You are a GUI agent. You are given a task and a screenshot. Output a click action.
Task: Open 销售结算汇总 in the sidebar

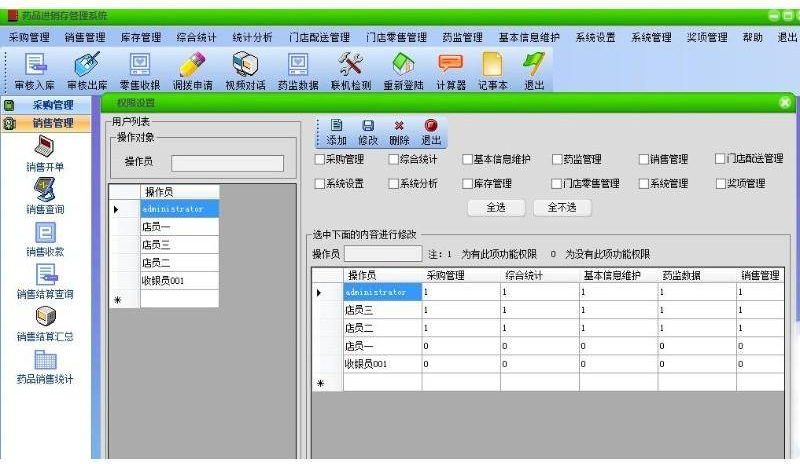45,324
